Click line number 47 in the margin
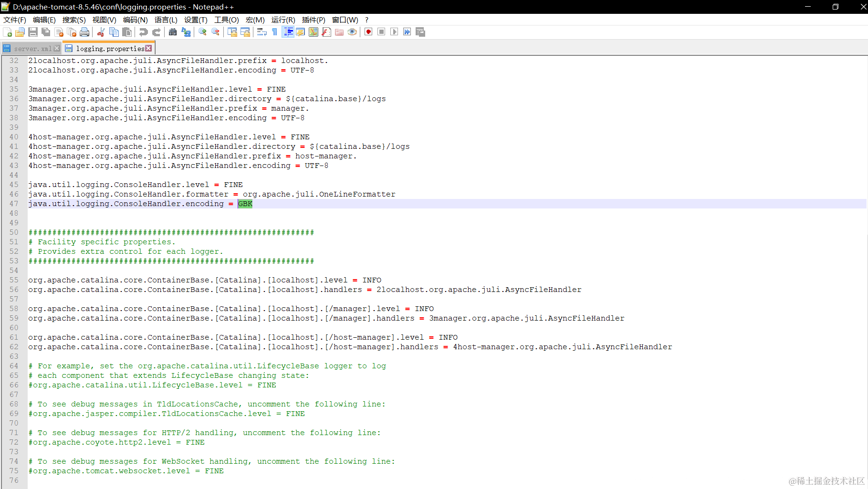Viewport: 868px width, 489px height. (x=14, y=204)
